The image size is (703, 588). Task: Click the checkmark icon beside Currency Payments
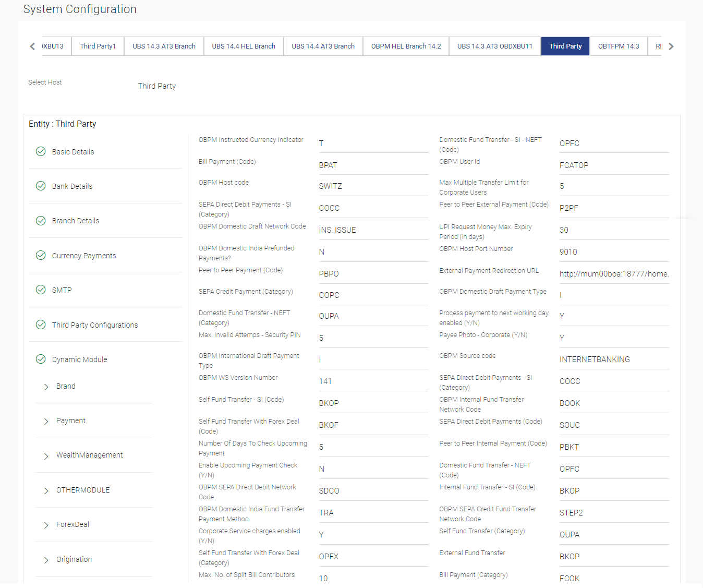click(x=41, y=255)
